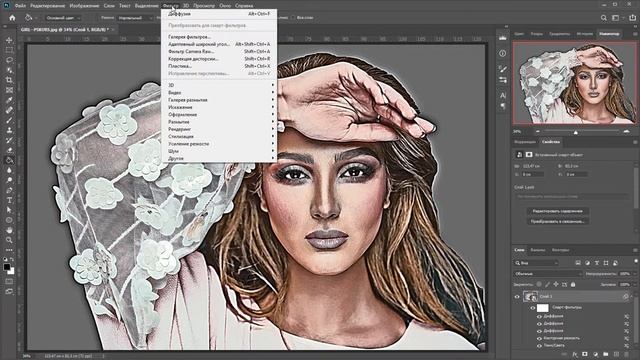Click the delete layer trash icon
This screenshot has width=640, height=360.
tap(627, 354)
